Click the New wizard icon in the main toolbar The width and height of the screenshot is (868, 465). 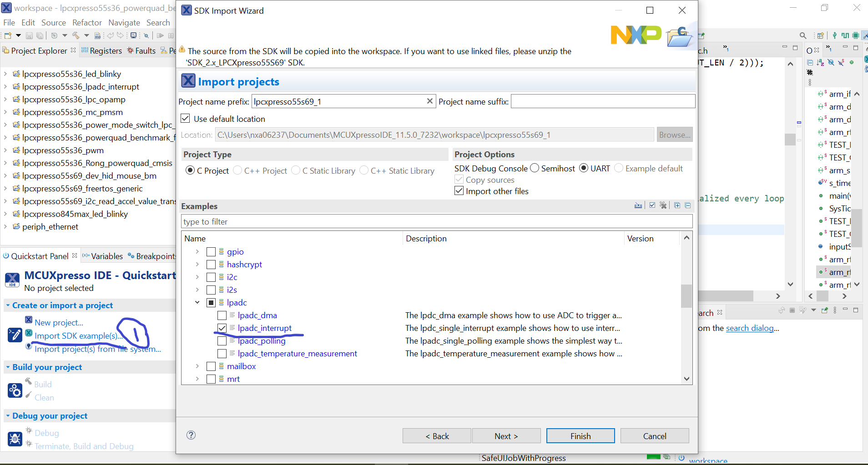[8, 35]
